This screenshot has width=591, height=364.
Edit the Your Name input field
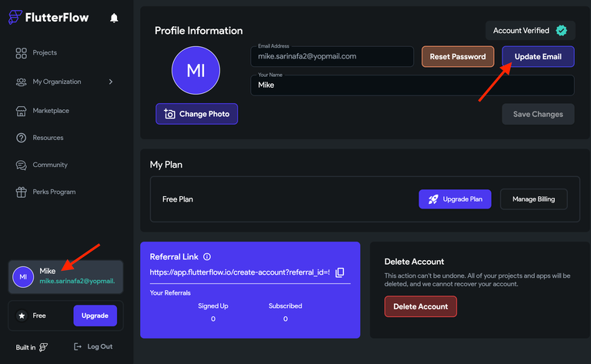[412, 85]
